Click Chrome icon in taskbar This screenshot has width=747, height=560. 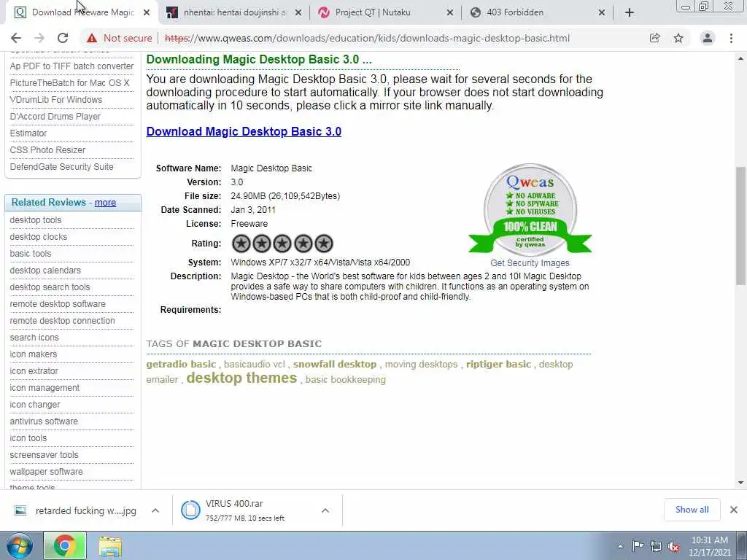tap(65, 545)
